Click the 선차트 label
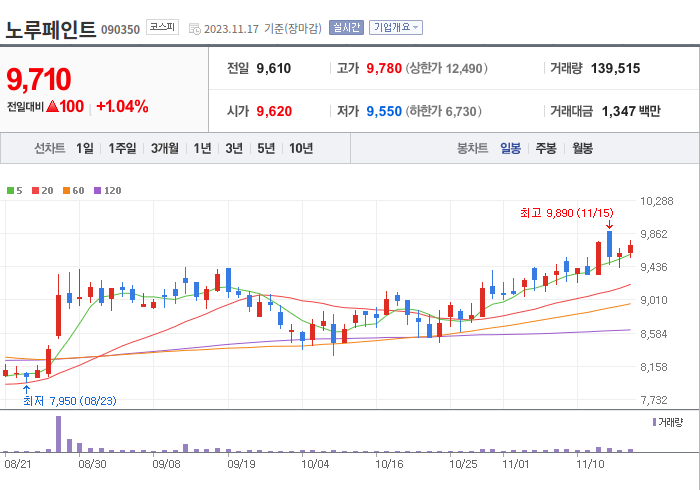 [x=50, y=148]
